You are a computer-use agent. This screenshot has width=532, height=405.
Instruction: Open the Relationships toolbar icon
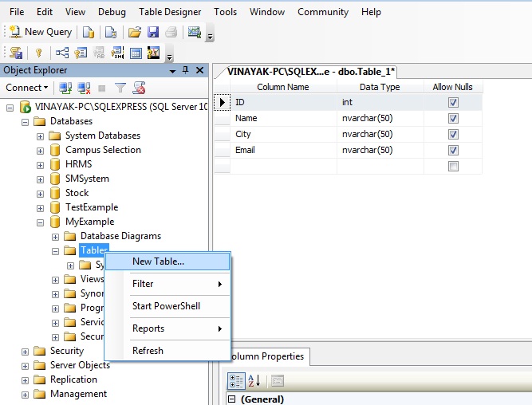62,53
